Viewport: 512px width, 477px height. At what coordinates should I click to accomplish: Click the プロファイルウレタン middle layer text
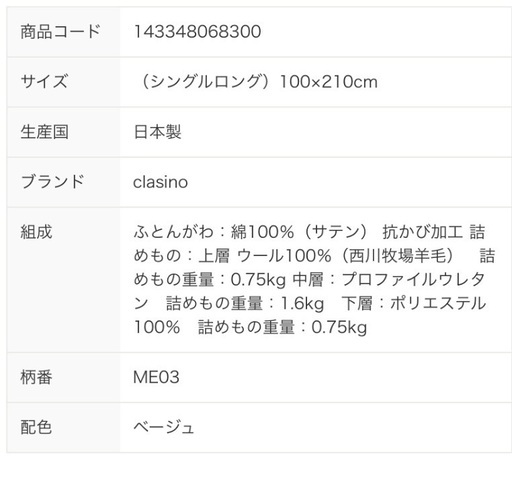[x=413, y=280]
